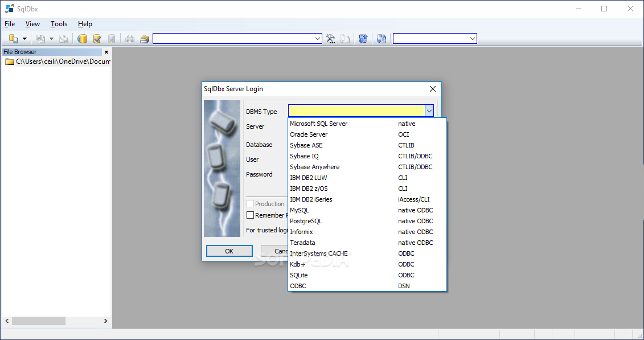Click the grayed disconnect database icon

coord(111,39)
